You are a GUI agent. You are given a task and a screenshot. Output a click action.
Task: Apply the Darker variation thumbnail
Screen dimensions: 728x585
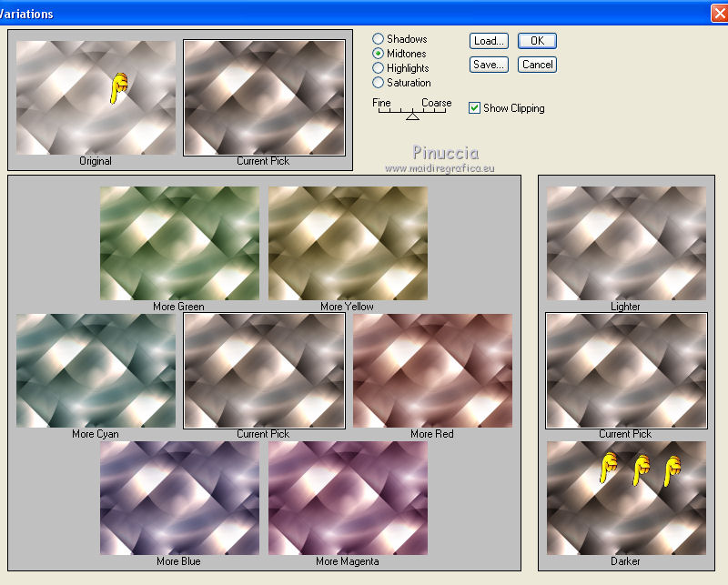point(626,498)
